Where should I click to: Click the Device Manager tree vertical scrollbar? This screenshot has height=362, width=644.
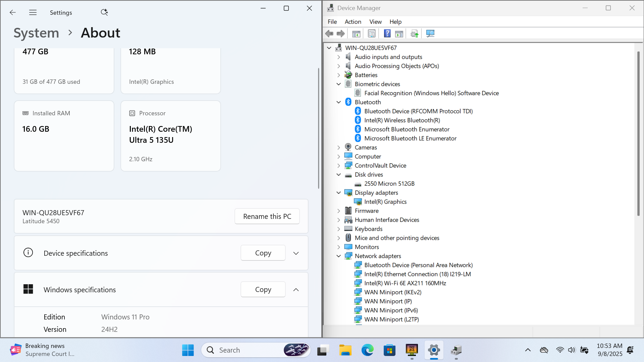pos(638,133)
